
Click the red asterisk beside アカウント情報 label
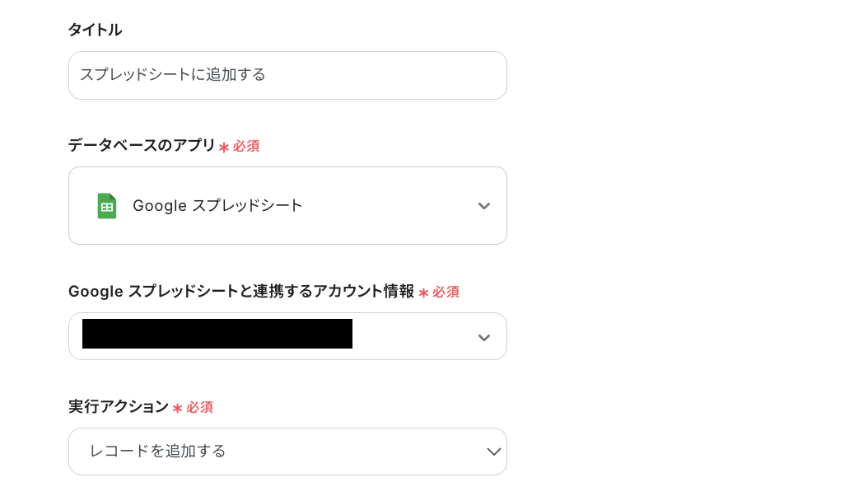pos(423,293)
